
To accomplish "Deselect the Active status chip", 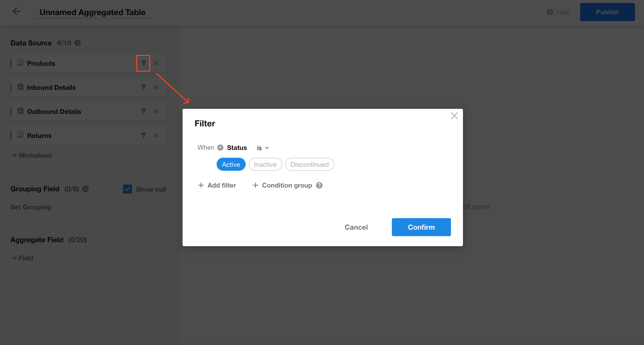I will click(231, 164).
